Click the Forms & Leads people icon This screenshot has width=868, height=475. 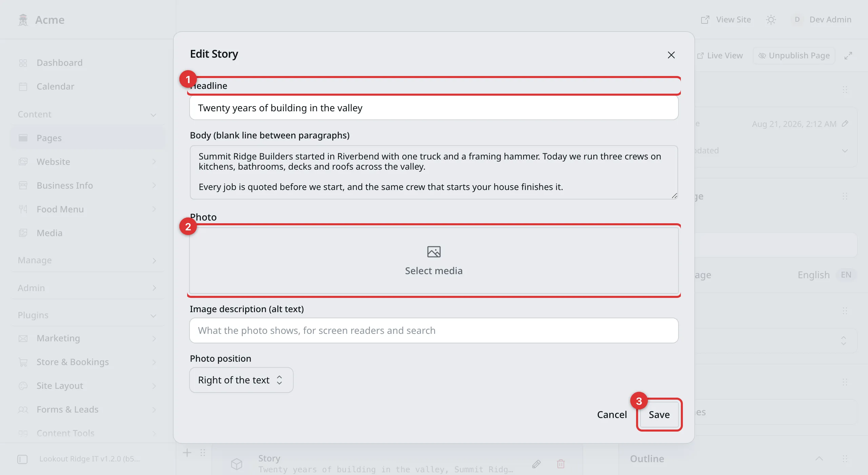(23, 410)
